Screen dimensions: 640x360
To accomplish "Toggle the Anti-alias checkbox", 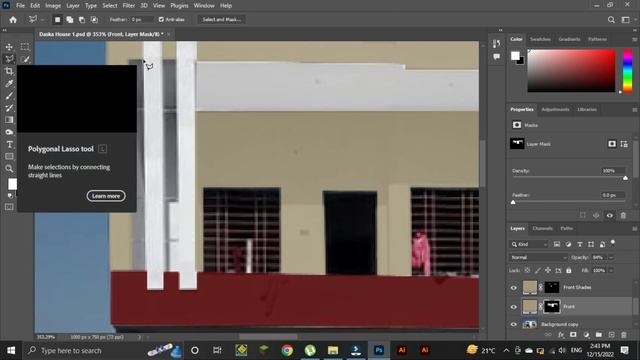I will click(x=161, y=20).
